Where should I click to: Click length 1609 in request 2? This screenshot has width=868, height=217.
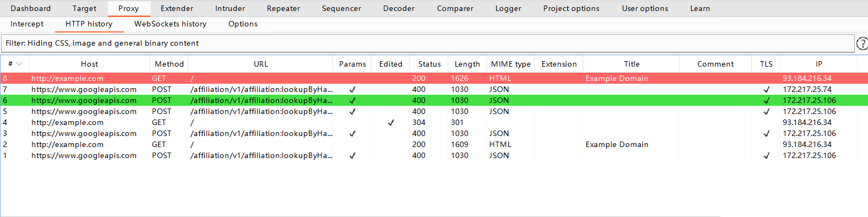pos(460,144)
